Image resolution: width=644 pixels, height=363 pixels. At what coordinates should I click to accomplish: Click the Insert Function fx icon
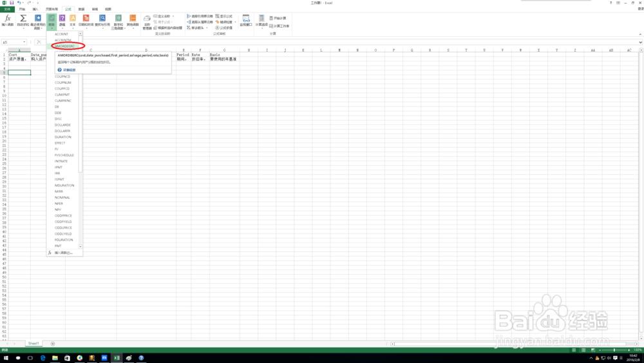7,21
